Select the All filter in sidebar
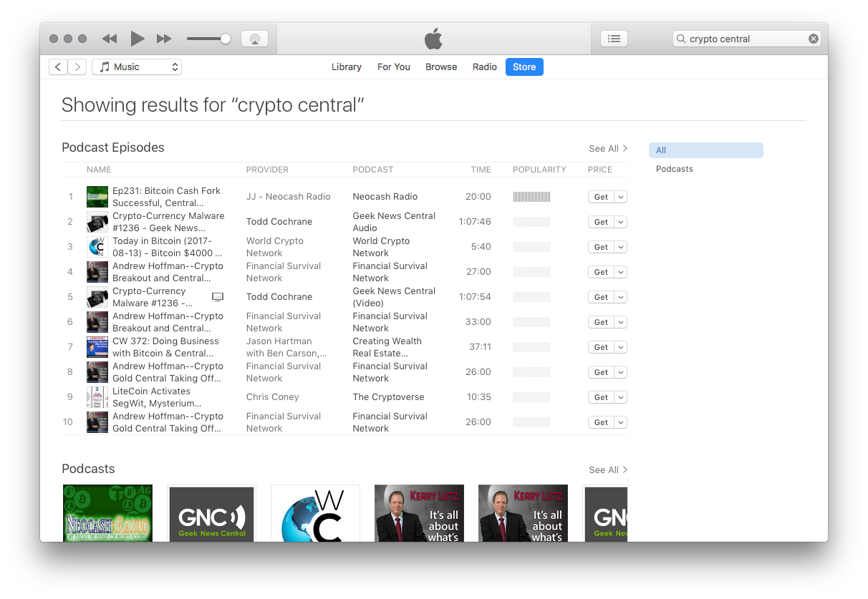 click(706, 150)
